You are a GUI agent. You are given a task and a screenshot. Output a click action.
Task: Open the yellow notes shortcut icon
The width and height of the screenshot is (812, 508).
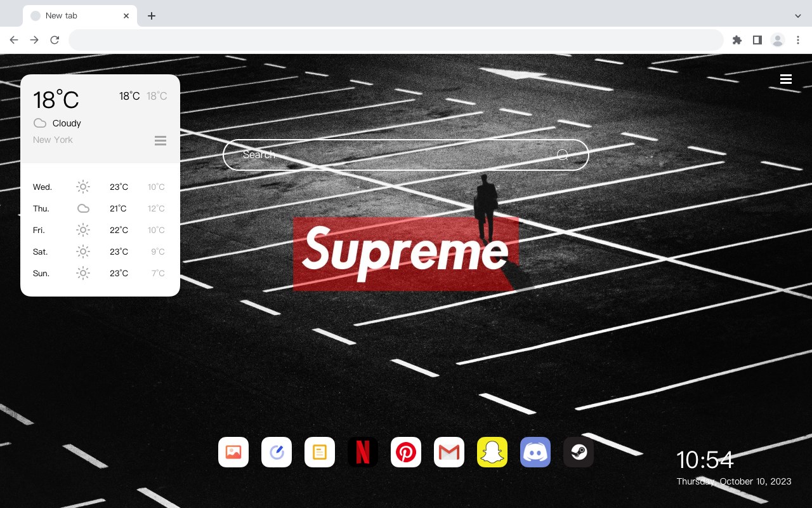tap(320, 452)
